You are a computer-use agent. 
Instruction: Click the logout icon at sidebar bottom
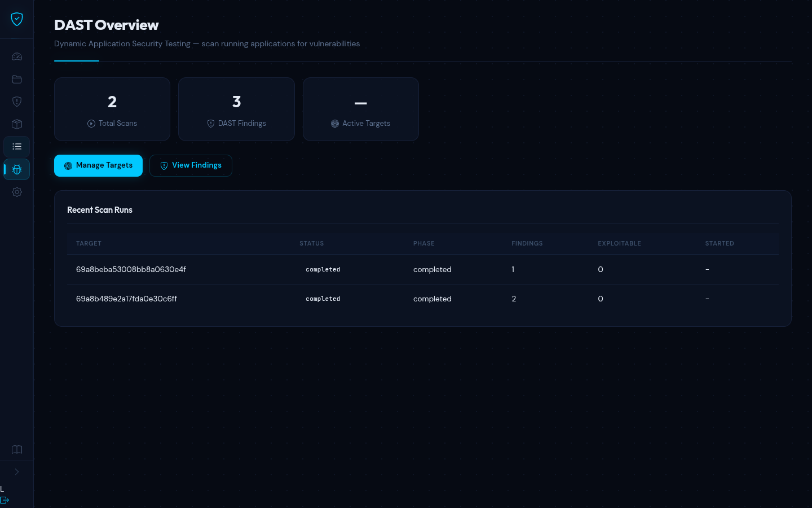[5, 500]
